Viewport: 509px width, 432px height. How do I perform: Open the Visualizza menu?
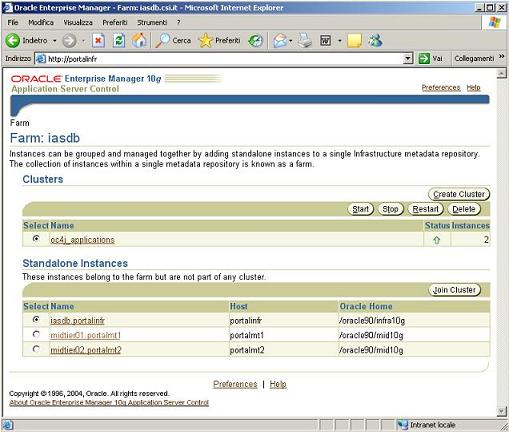78,22
